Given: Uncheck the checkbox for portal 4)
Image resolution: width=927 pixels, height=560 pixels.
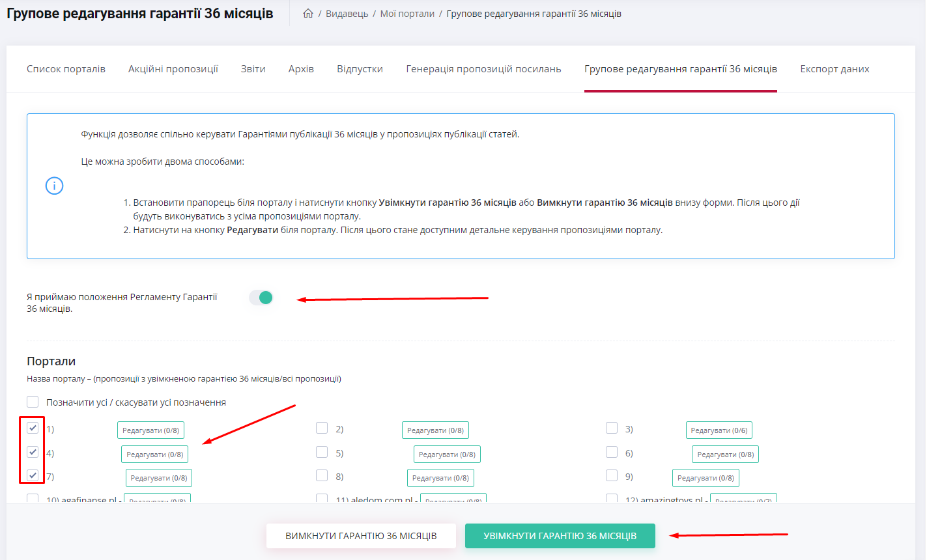Looking at the screenshot, I should (x=33, y=452).
